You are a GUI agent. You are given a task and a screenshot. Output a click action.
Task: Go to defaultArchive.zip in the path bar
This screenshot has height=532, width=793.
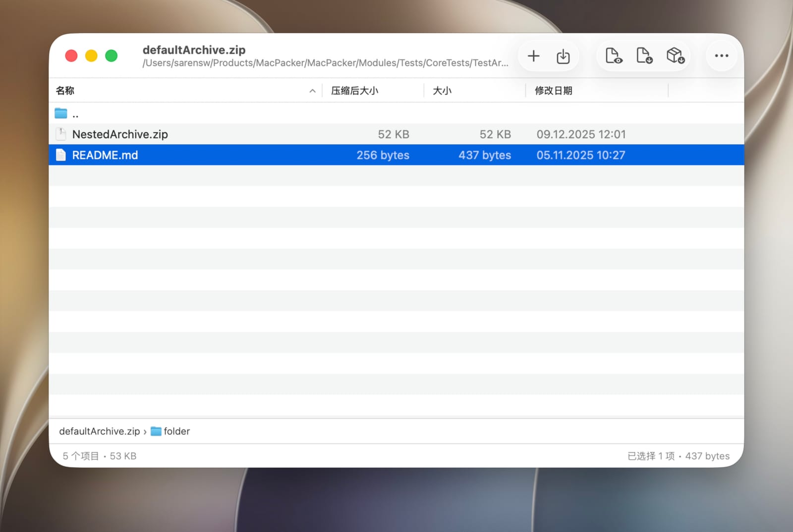pyautogui.click(x=100, y=431)
